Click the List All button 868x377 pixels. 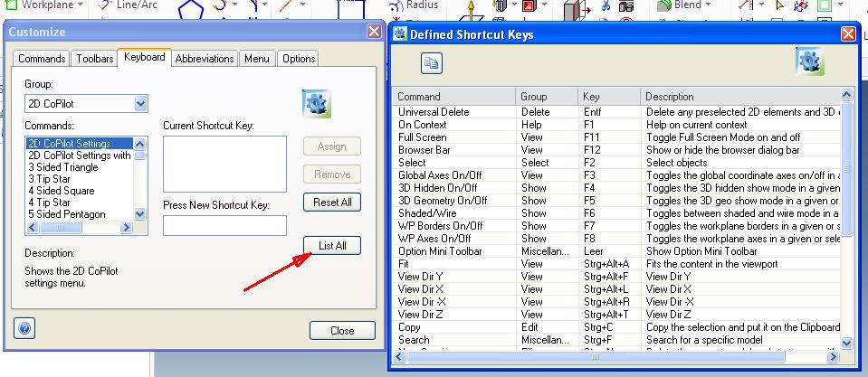coord(332,245)
